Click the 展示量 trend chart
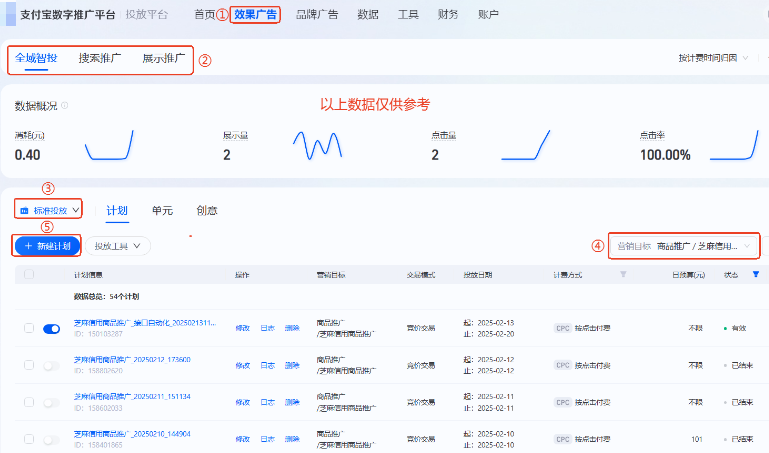The width and height of the screenshot is (769, 453). (x=317, y=145)
